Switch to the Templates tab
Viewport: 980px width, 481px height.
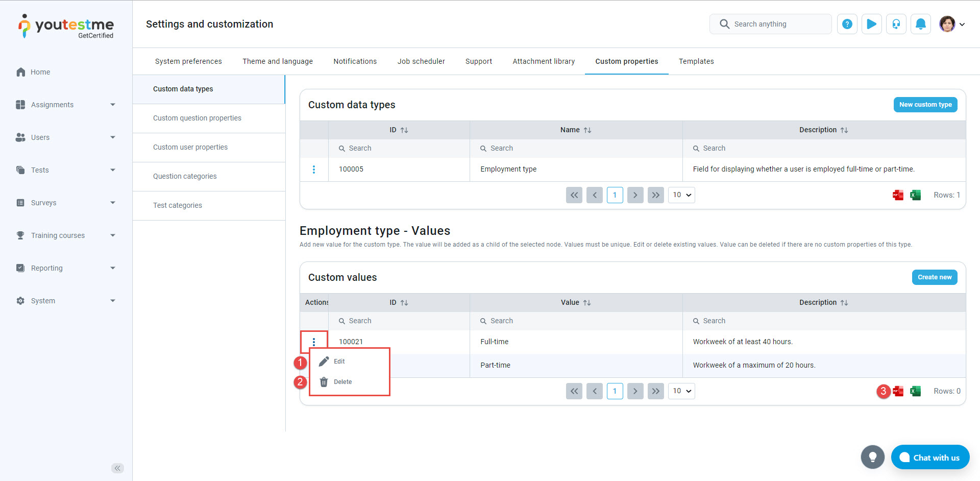pyautogui.click(x=696, y=61)
